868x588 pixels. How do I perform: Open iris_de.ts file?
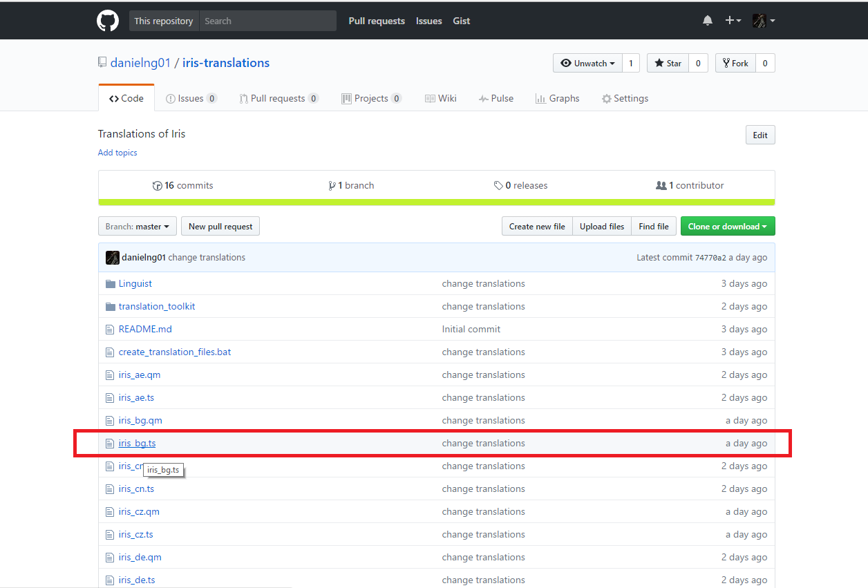click(x=137, y=580)
